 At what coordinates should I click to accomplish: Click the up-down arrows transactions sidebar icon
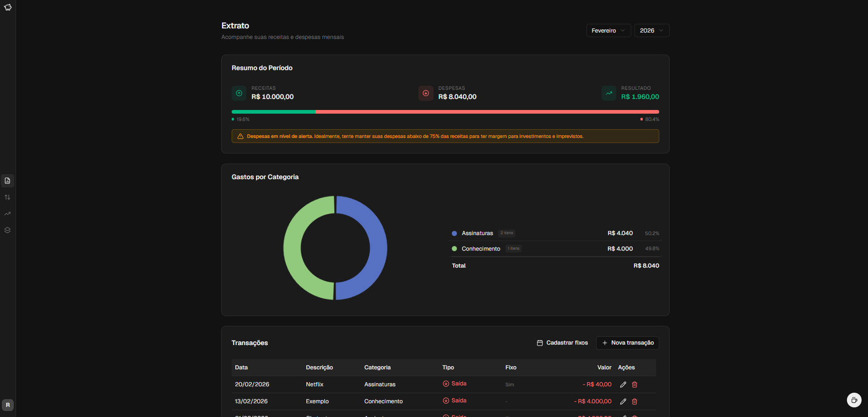[7, 197]
